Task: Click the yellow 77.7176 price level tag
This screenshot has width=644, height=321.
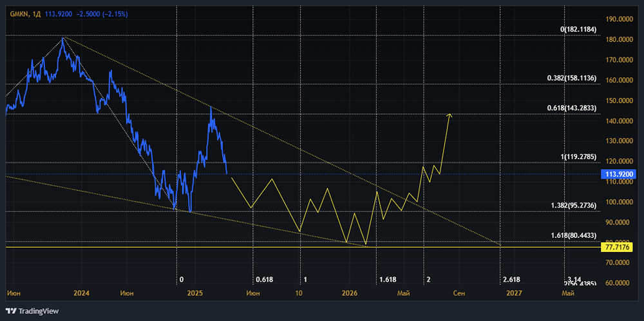Action: [x=618, y=247]
